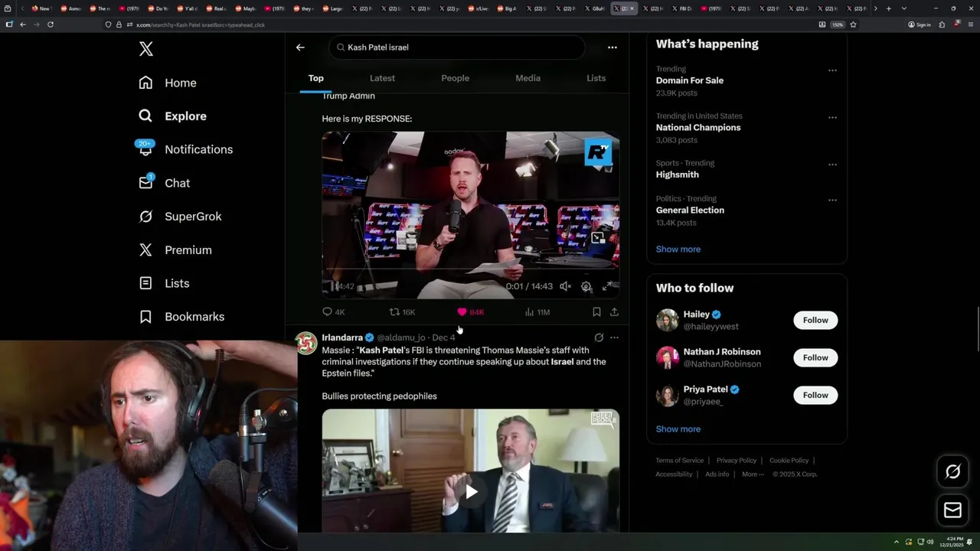Open the 'General Election' trend
The height and width of the screenshot is (551, 980).
coord(690,210)
